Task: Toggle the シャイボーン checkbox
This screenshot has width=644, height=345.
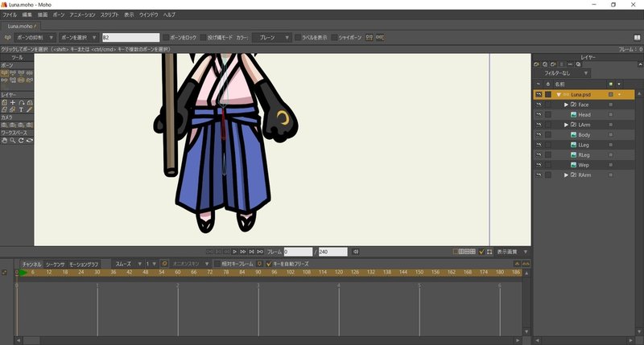Action: [334, 37]
